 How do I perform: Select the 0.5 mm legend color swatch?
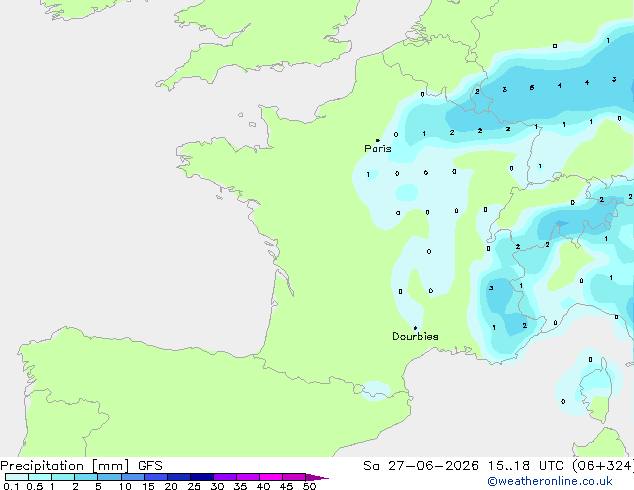[40, 477]
